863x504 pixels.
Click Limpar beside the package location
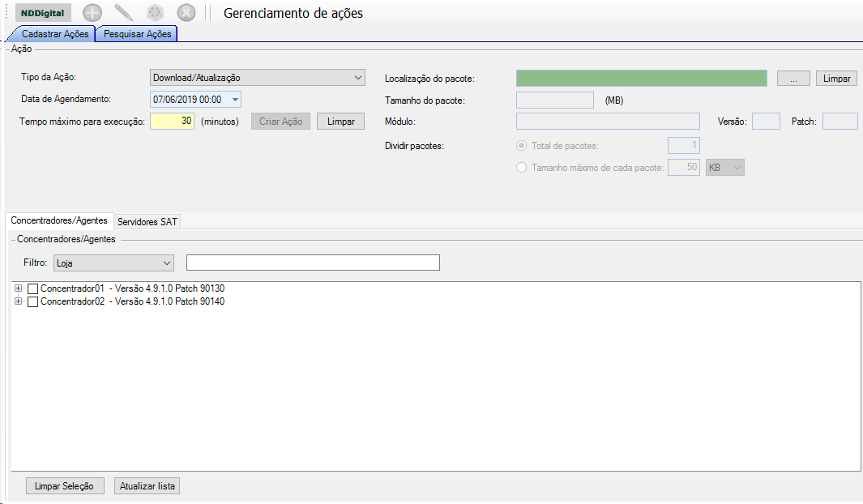coord(836,78)
